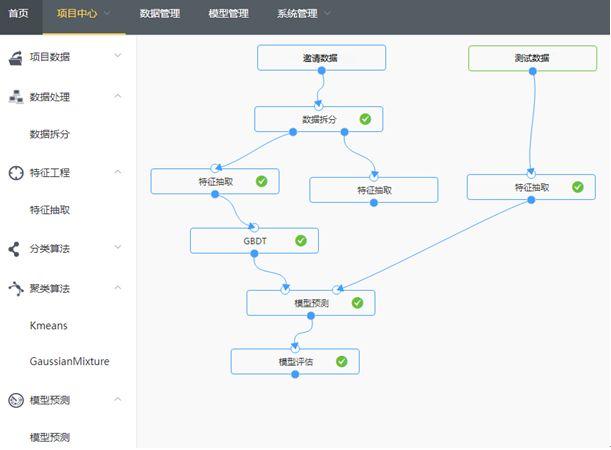The image size is (611, 450).
Task: Select the 模型预测 canvas node
Action: pyautogui.click(x=311, y=303)
